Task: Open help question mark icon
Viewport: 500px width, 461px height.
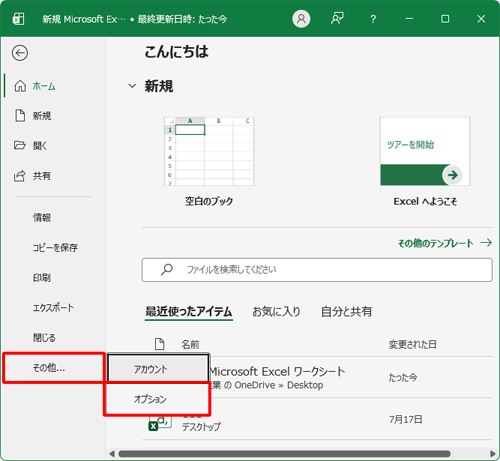Action: point(373,19)
